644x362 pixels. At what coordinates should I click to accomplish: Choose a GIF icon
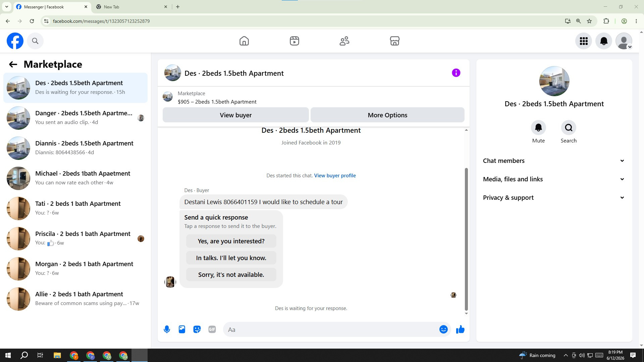212,329
